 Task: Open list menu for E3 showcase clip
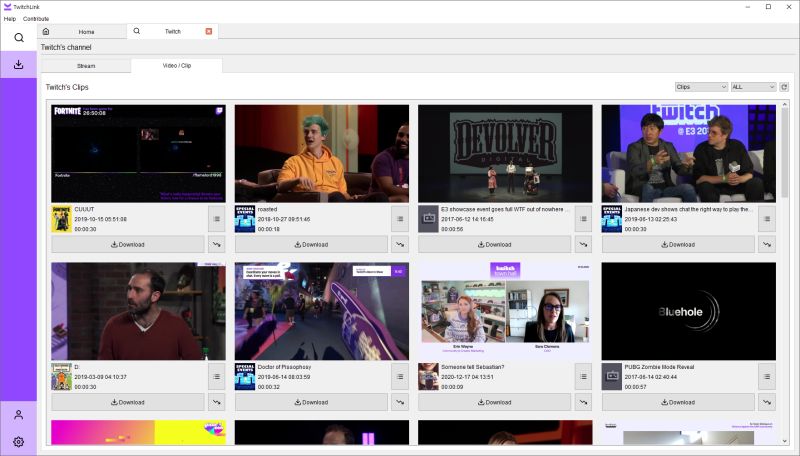583,219
